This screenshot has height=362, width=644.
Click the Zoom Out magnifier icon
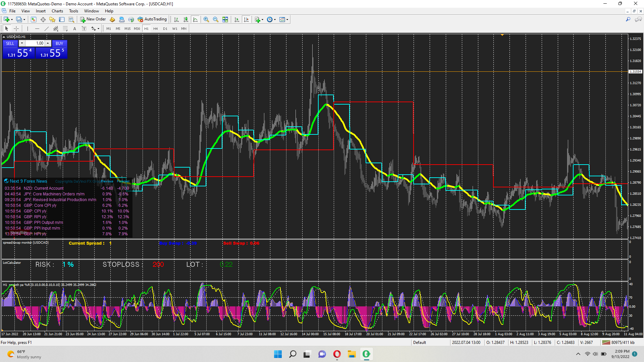pyautogui.click(x=216, y=19)
